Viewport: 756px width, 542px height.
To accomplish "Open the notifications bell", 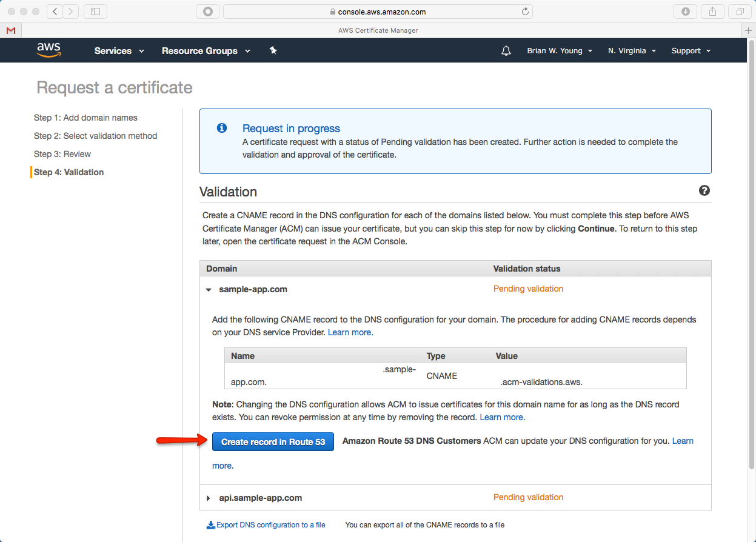I will coord(506,51).
